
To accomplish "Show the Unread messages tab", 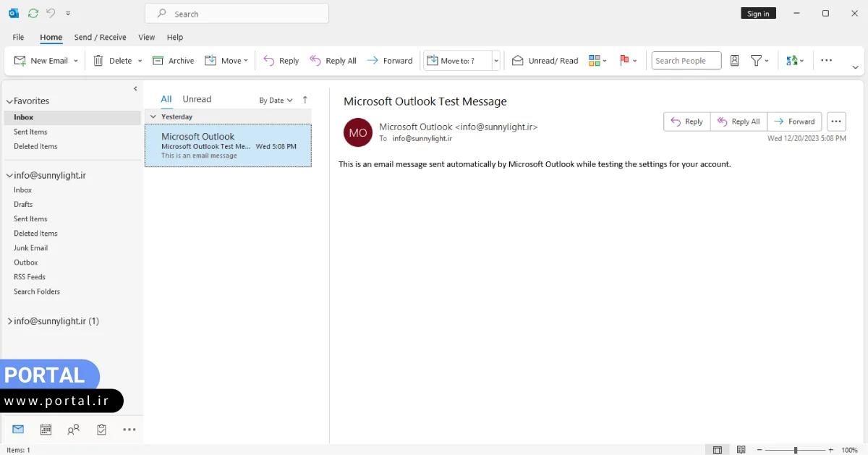I will click(x=197, y=99).
